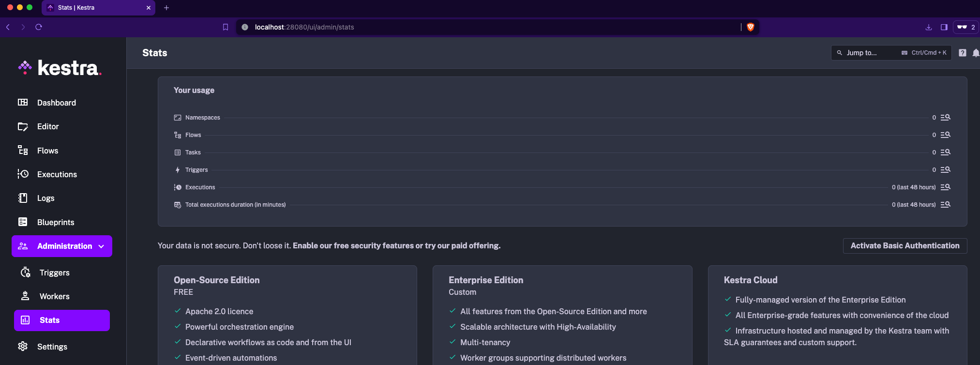Click the Brave Shields lion icon
This screenshot has height=365, width=980.
[x=751, y=27]
